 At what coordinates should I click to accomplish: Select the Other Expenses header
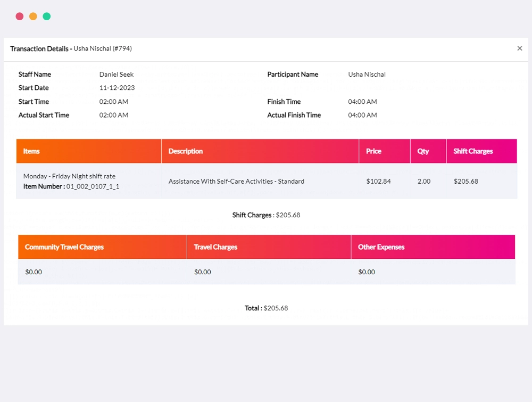(433, 247)
